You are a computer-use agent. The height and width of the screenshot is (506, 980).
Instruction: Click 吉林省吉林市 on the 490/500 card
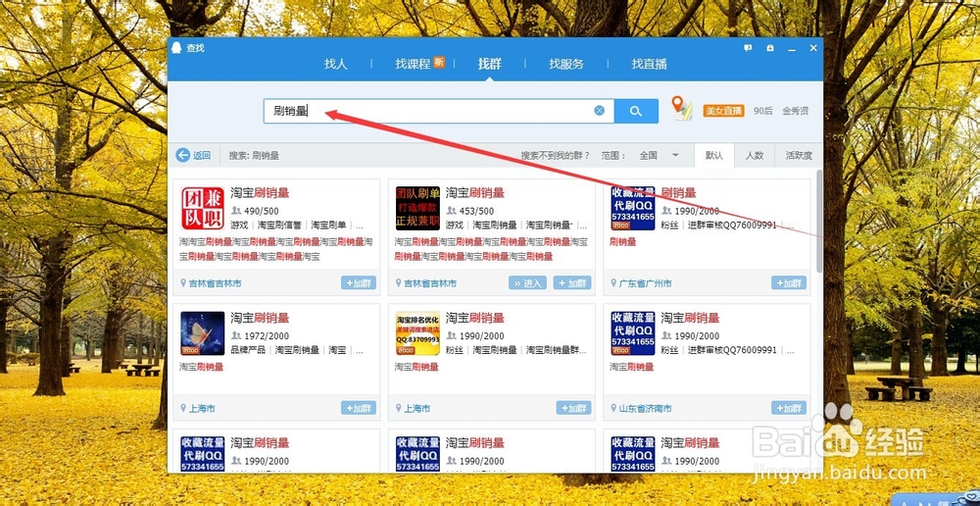(x=215, y=283)
